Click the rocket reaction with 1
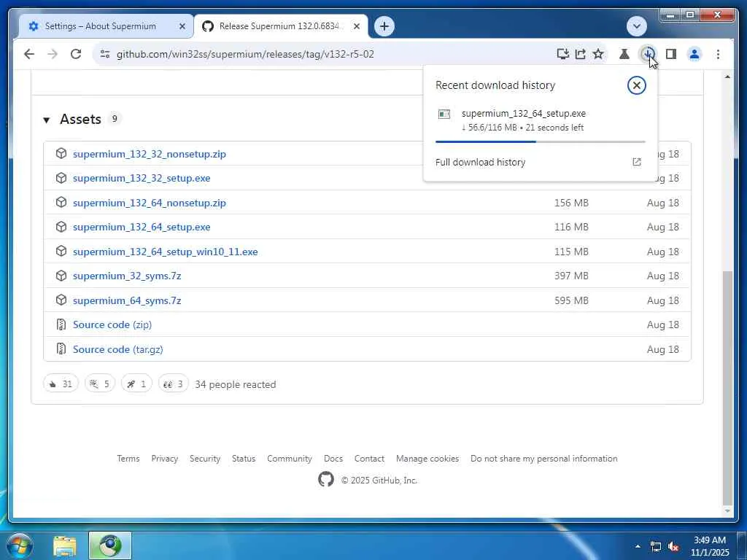The height and width of the screenshot is (560, 747). pyautogui.click(x=136, y=384)
